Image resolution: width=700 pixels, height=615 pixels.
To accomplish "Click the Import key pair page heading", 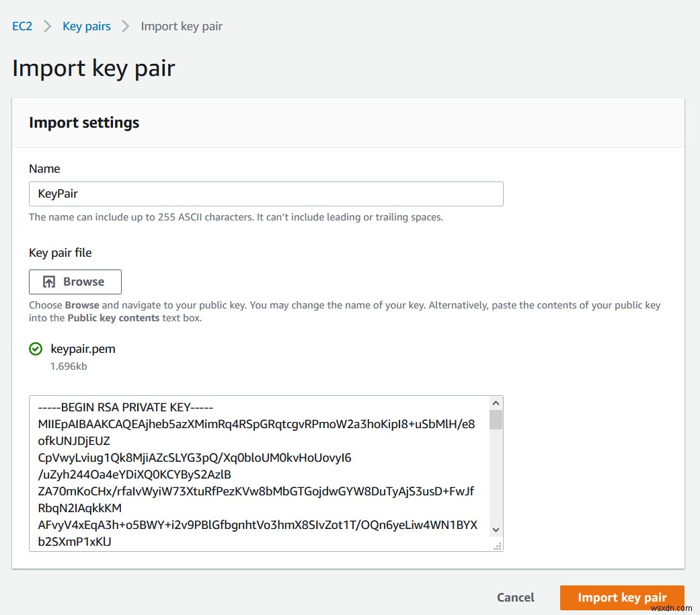I will coord(93,67).
